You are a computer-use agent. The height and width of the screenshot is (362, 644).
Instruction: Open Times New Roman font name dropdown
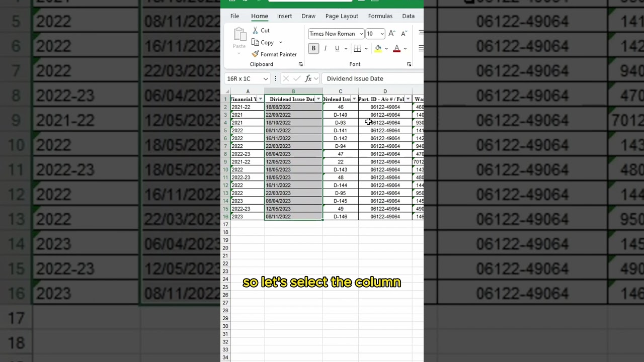tap(361, 34)
